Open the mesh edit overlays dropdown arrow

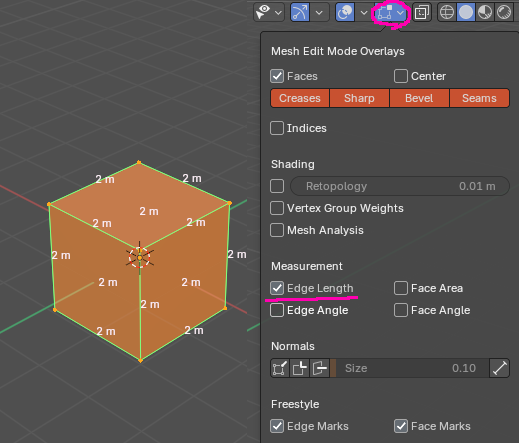pos(401,13)
